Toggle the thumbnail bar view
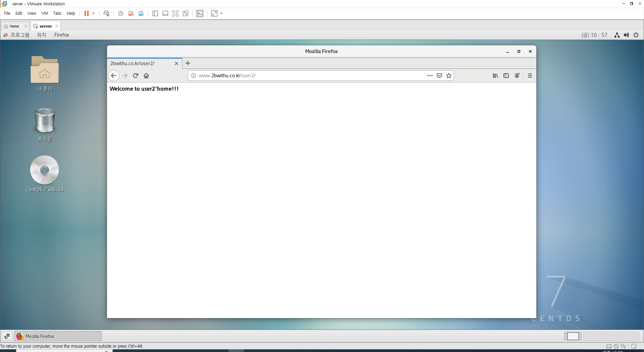This screenshot has width=644, height=352. pos(165,13)
